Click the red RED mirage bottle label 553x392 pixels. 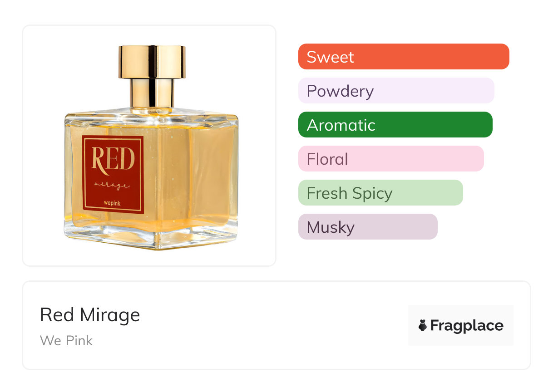pos(113,174)
